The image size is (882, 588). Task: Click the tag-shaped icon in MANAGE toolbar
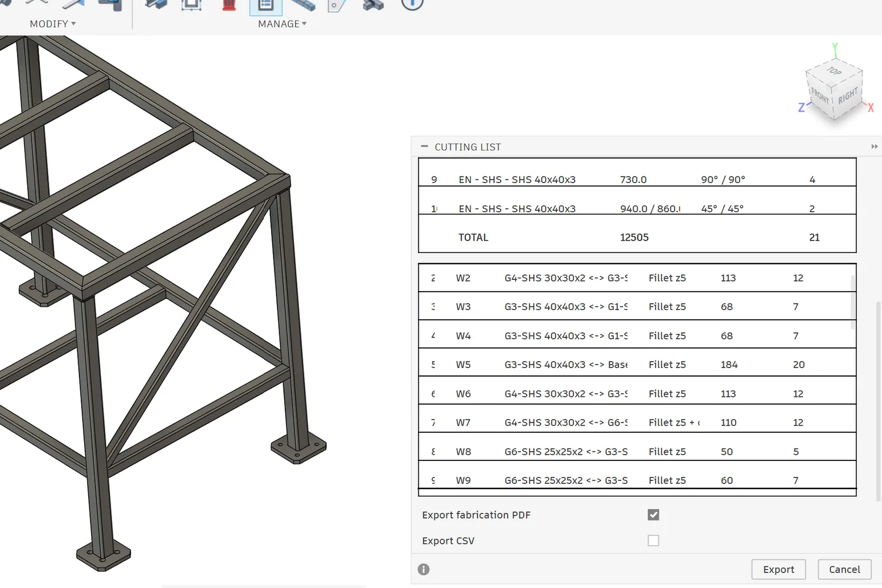pyautogui.click(x=336, y=5)
